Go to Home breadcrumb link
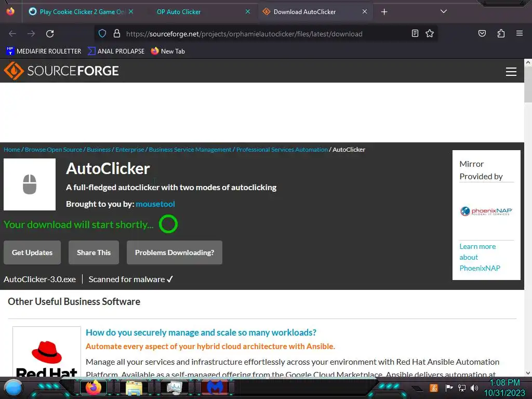The image size is (532, 399). click(12, 150)
